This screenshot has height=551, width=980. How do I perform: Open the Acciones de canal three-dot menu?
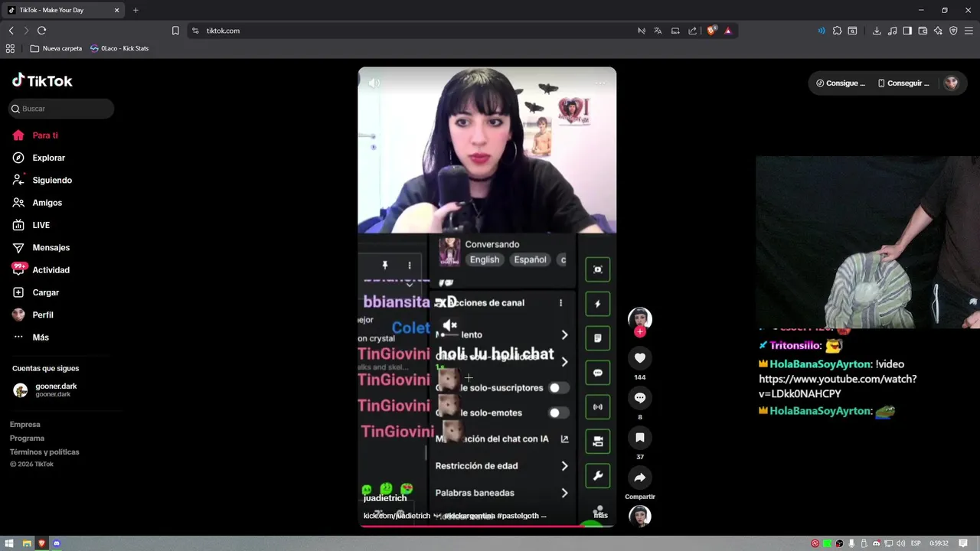pos(560,303)
